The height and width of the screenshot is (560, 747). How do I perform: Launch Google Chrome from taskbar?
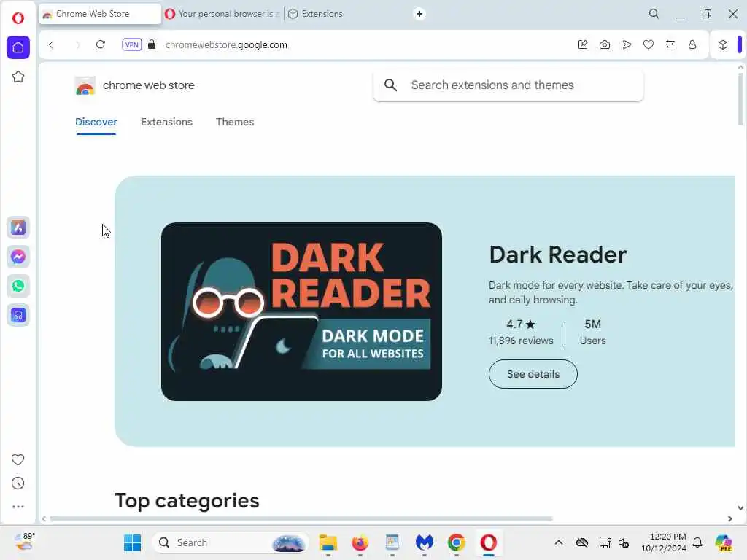(457, 542)
